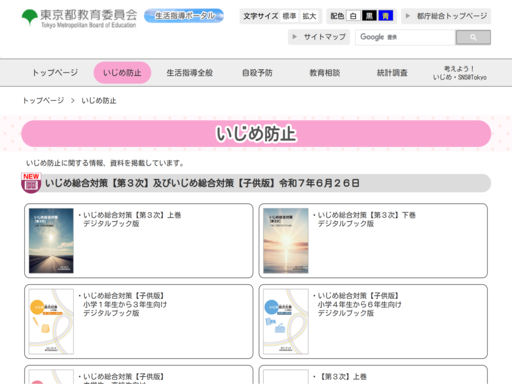Image resolution: width=512 pixels, height=384 pixels.
Task: Click the pink いじめ防止 page title banner
Action: coord(256,134)
